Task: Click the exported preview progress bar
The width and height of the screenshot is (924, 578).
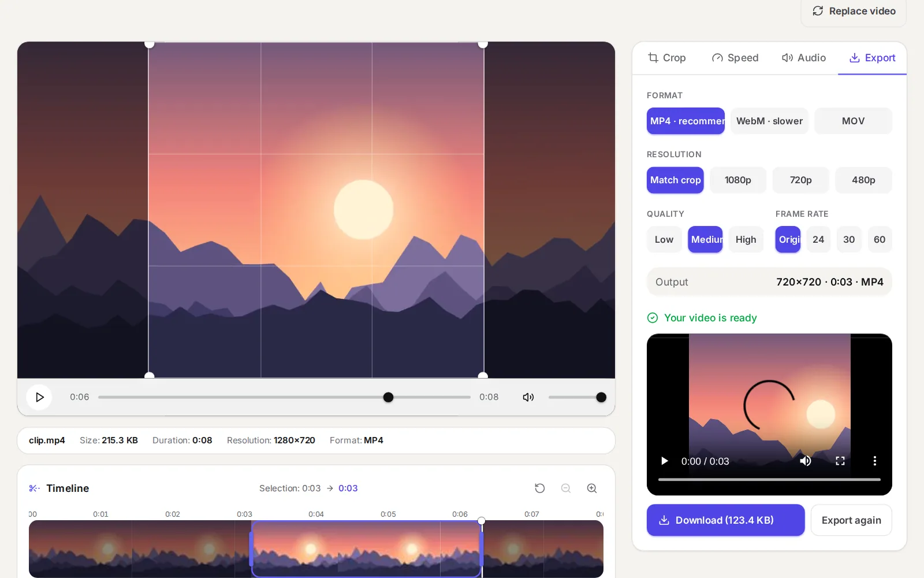Action: pos(769,479)
